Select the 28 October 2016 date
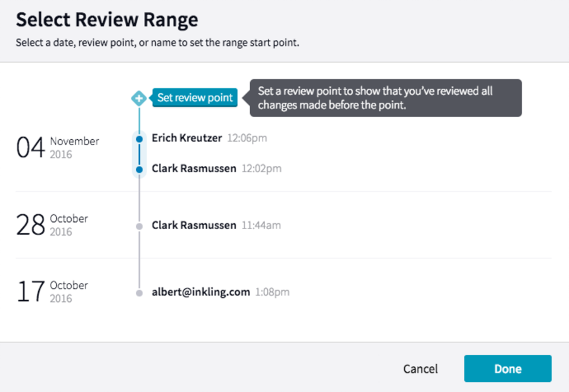 52,225
